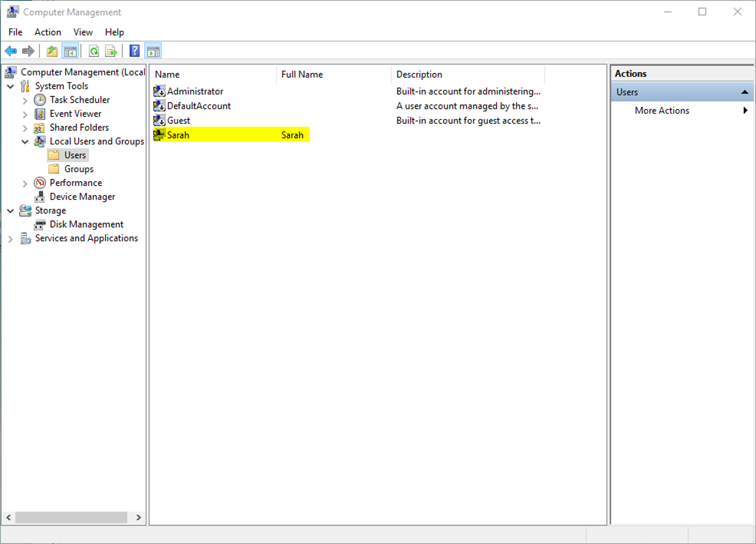Click Sarah in Full Name column

pyautogui.click(x=292, y=135)
